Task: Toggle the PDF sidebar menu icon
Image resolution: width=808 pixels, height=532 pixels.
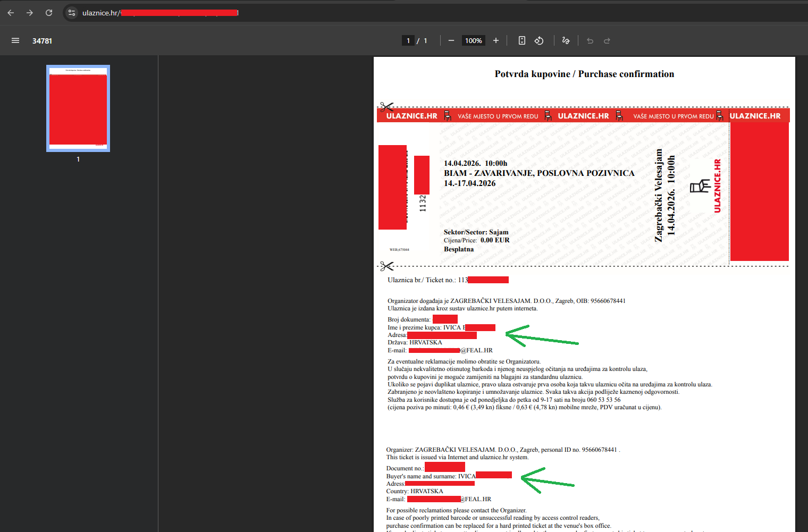Action: (15, 40)
